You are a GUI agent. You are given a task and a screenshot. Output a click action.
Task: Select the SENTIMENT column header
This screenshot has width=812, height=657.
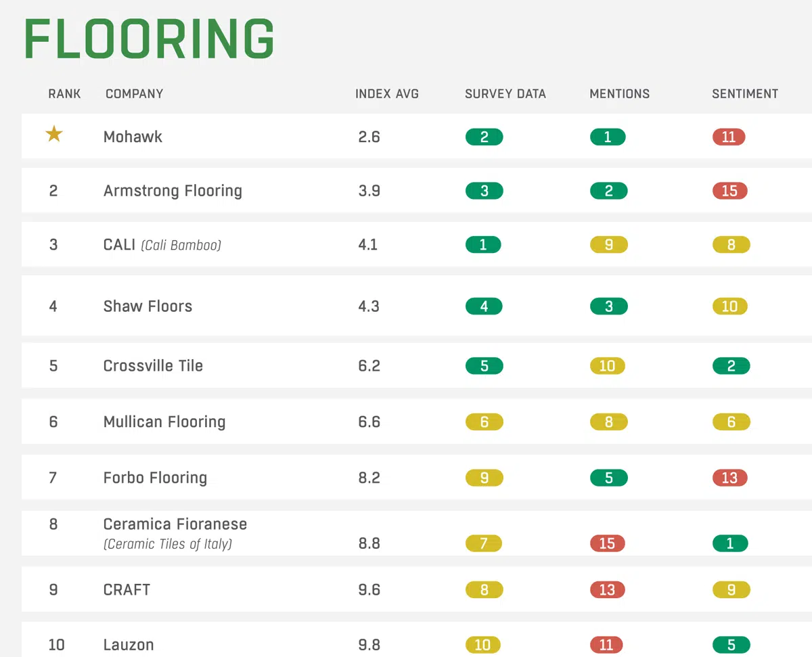(745, 94)
